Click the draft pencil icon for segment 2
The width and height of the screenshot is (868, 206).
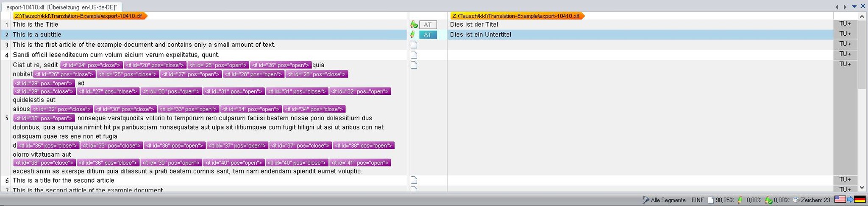click(413, 34)
